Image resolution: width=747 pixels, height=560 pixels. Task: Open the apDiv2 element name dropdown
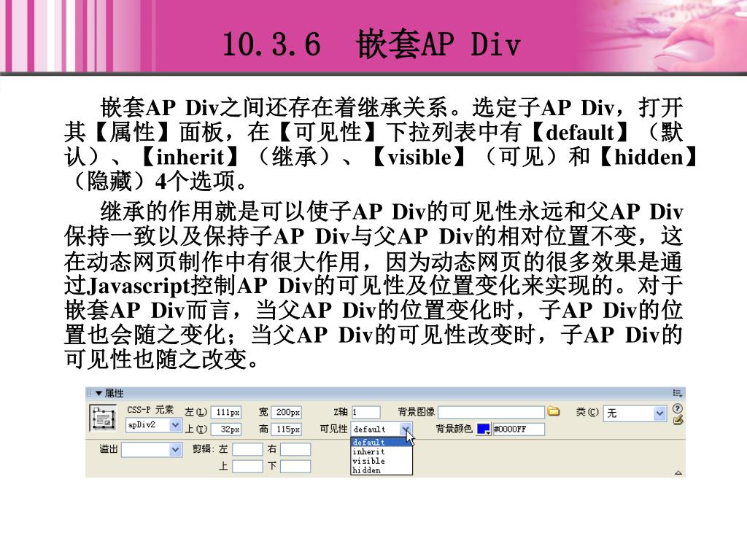pyautogui.click(x=175, y=424)
